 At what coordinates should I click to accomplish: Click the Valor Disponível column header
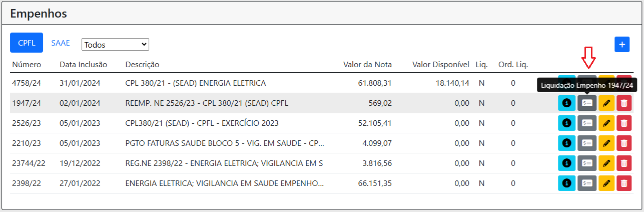[441, 65]
